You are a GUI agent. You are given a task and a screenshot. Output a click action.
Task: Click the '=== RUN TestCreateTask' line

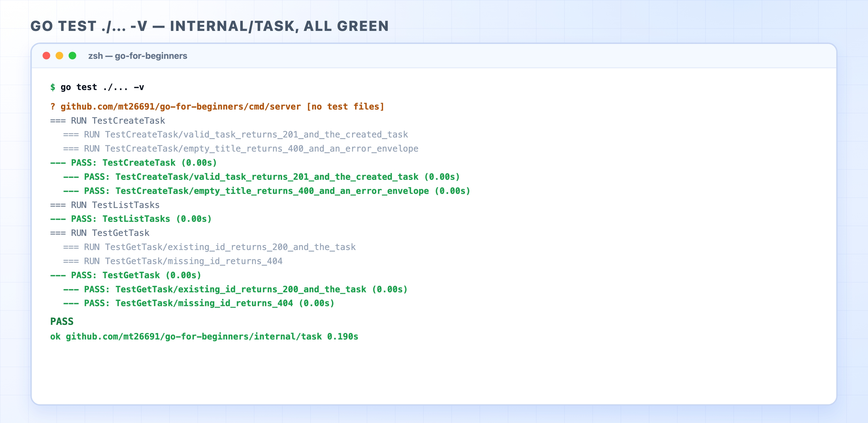coord(107,121)
